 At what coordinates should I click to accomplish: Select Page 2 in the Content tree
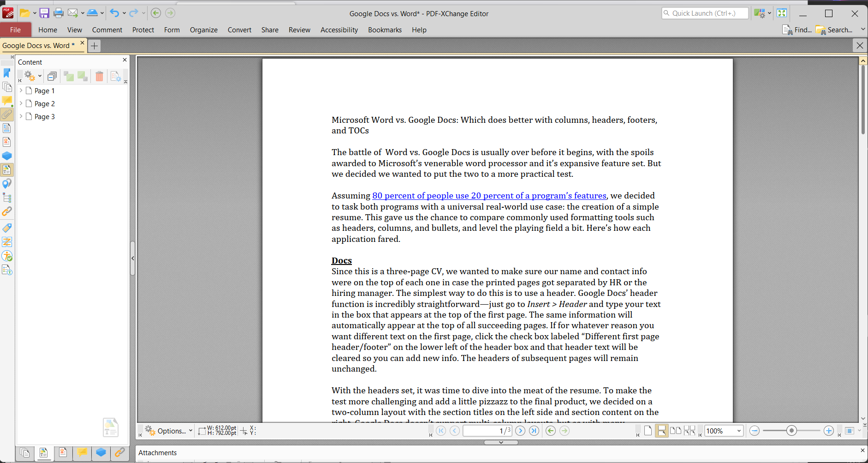pyautogui.click(x=45, y=103)
